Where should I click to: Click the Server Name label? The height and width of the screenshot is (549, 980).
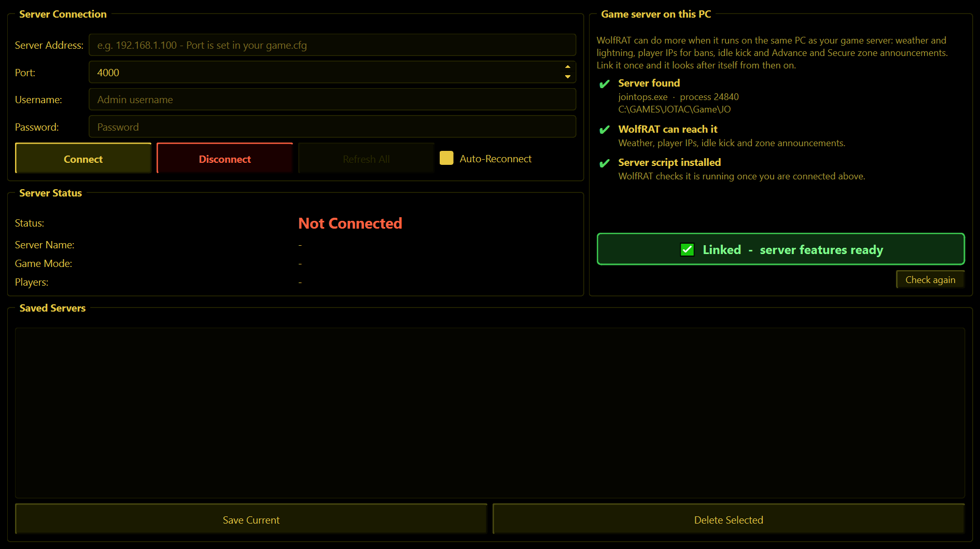45,245
